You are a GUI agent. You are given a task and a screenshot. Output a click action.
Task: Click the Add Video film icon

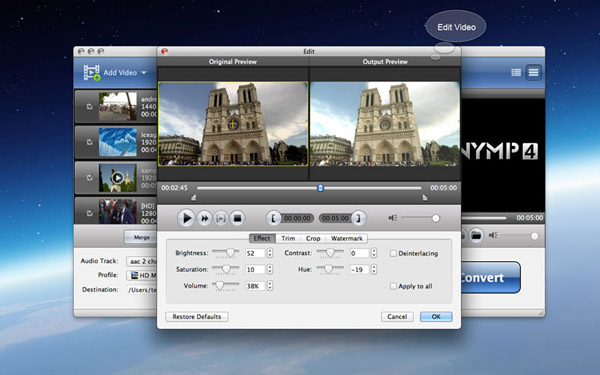[92, 72]
